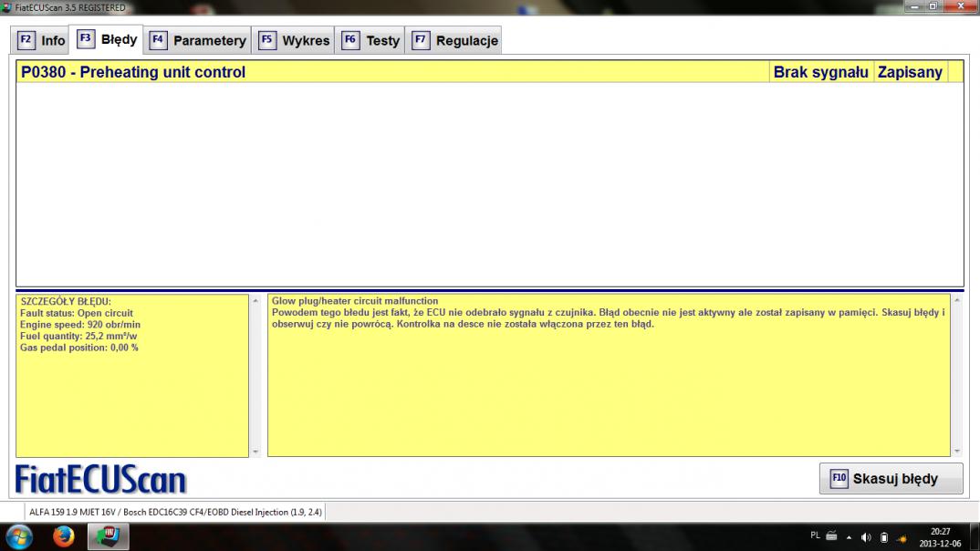Click the Gas pedal position line
This screenshot has height=551, width=980.
pyautogui.click(x=78, y=348)
